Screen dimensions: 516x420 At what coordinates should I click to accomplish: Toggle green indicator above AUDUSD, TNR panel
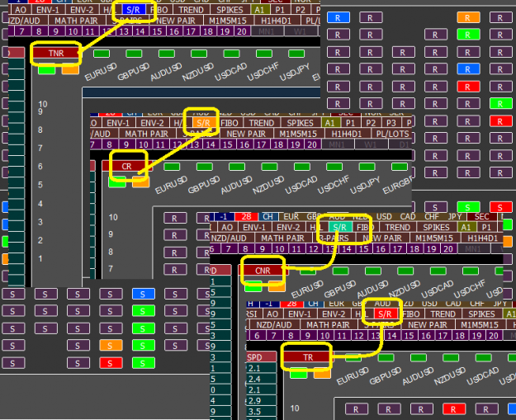click(167, 54)
